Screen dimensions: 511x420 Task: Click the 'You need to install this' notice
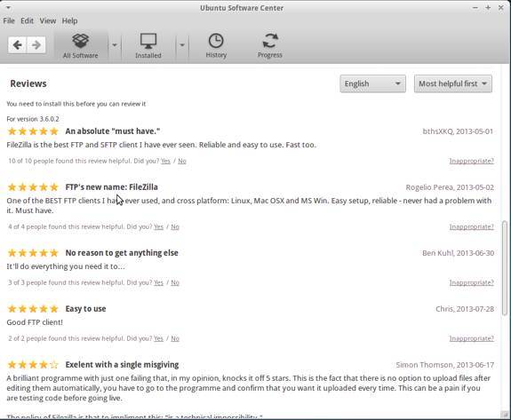tap(76, 104)
